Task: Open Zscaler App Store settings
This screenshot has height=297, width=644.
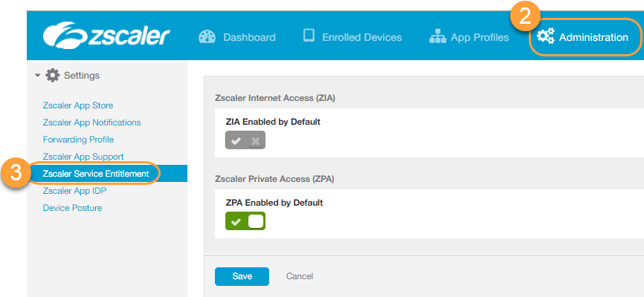Action: [78, 105]
